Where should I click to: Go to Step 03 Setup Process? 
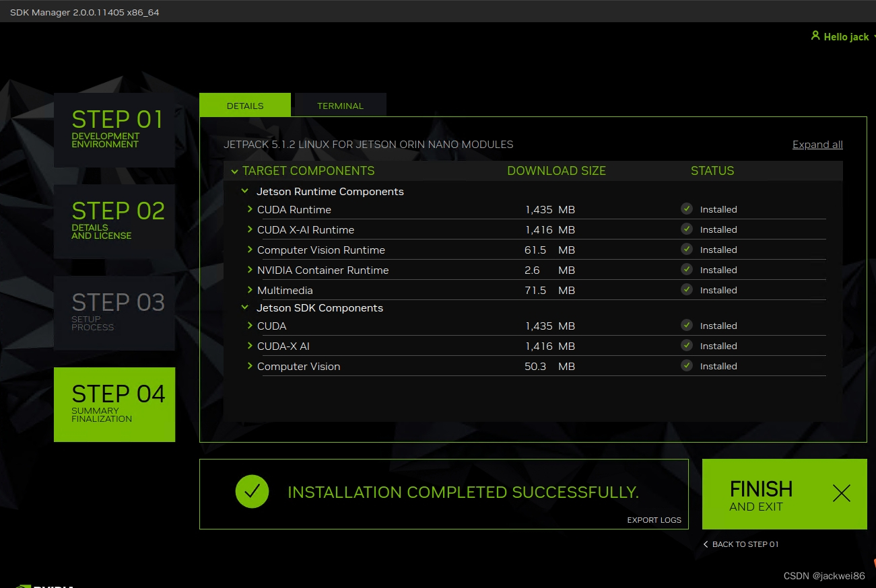click(114, 313)
